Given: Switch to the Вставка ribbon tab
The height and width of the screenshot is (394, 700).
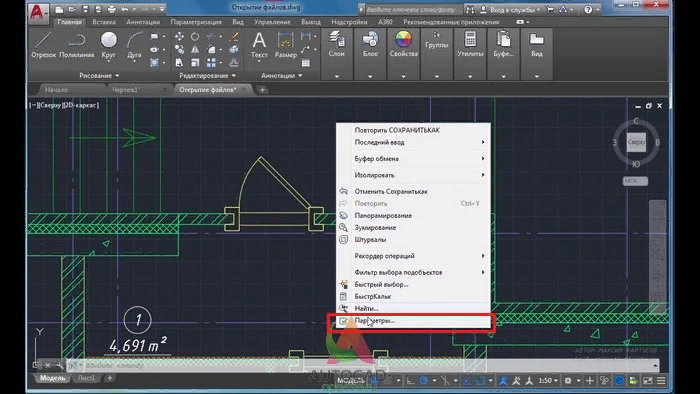Looking at the screenshot, I should click(x=104, y=22).
